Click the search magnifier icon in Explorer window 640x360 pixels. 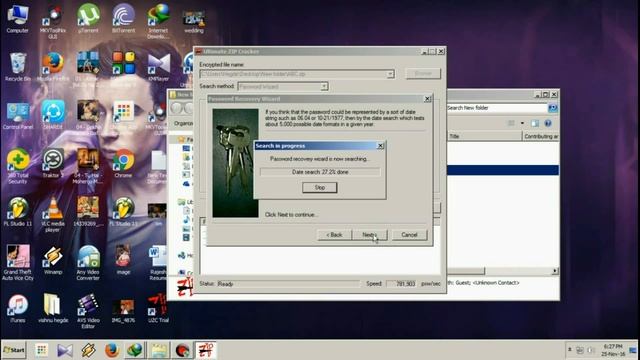pyautogui.click(x=553, y=108)
